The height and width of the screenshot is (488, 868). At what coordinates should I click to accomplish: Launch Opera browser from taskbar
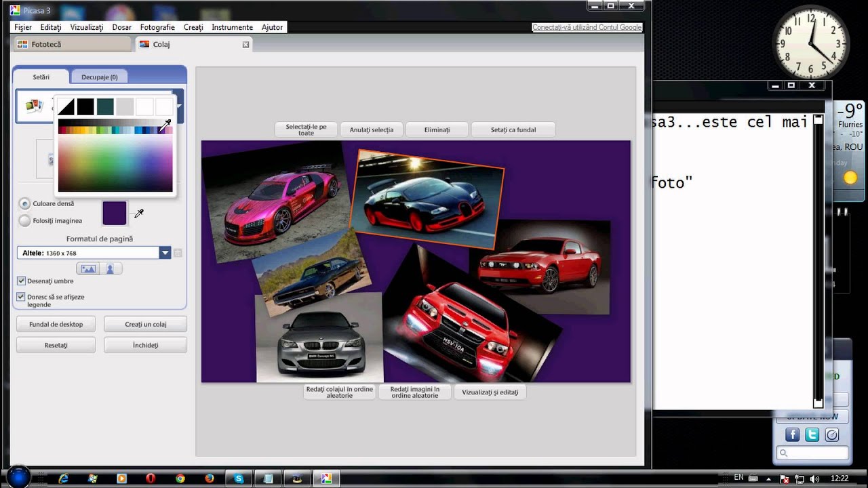pos(151,478)
